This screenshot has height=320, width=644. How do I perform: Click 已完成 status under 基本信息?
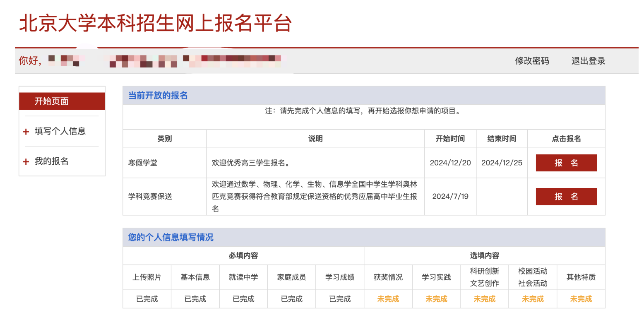point(195,299)
